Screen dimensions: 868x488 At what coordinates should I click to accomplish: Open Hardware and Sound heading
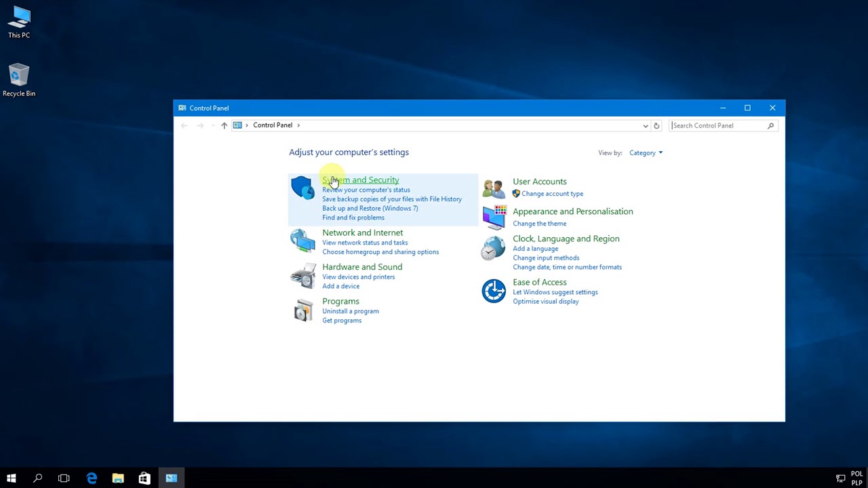tap(362, 267)
